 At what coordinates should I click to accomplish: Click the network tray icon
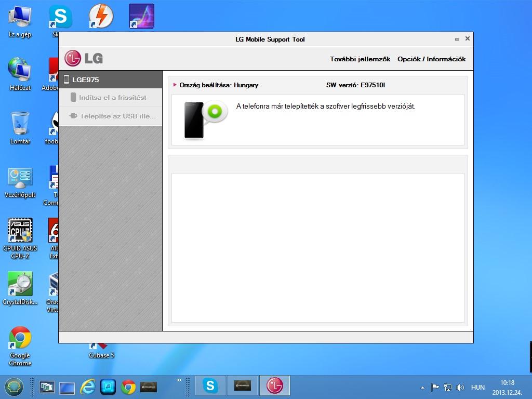(x=448, y=387)
